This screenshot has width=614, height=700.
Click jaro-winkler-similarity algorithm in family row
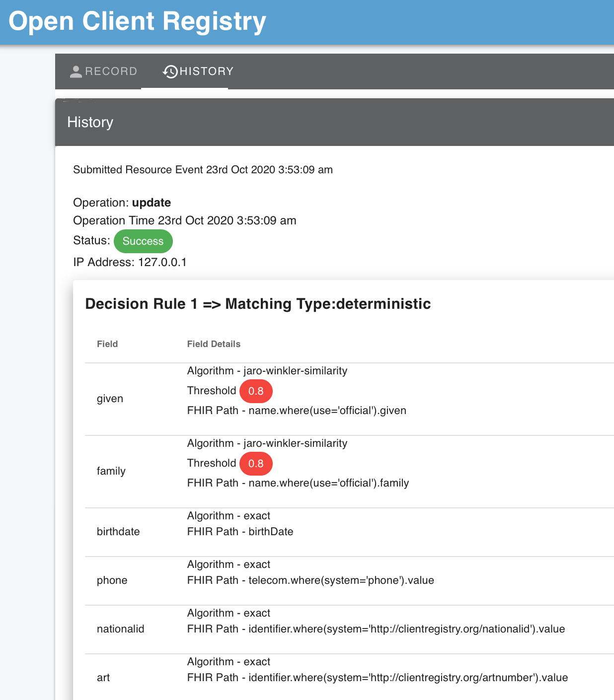(267, 443)
